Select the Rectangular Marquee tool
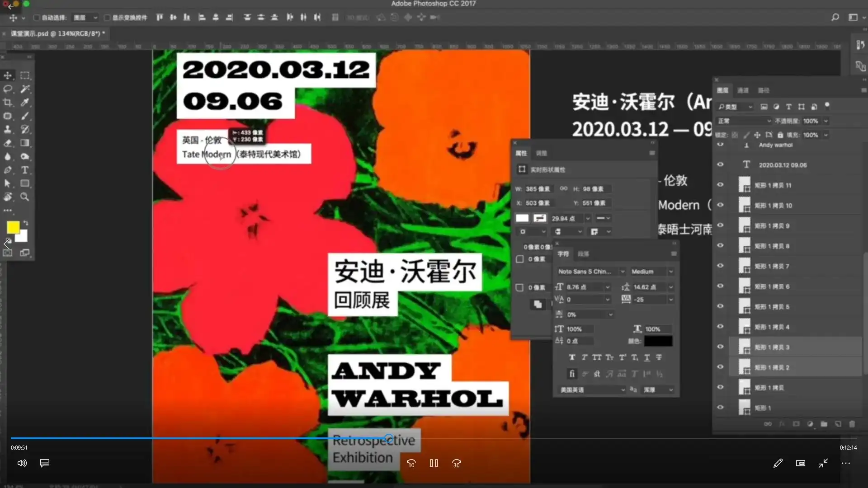Viewport: 868px width, 488px height. (25, 75)
